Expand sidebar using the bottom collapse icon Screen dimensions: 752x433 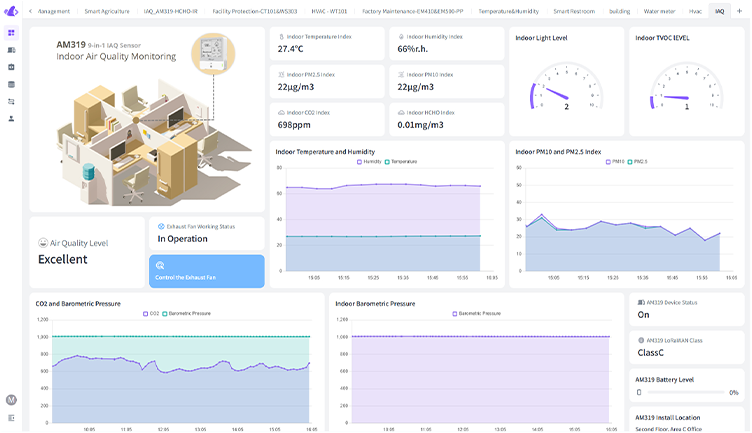click(11, 418)
